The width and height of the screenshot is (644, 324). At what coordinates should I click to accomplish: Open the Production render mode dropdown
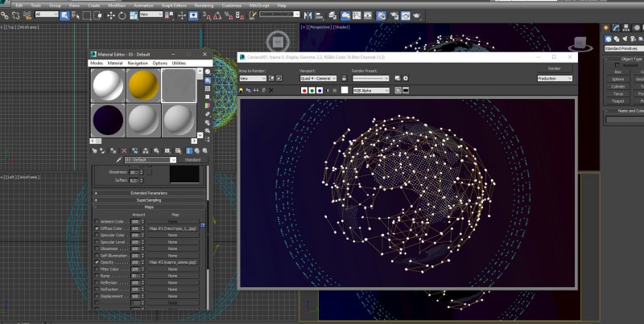[555, 78]
